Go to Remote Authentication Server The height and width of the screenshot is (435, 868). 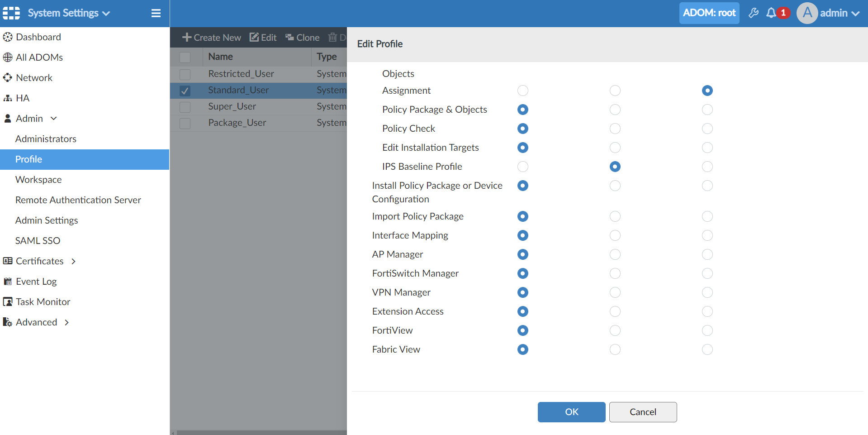[78, 200]
